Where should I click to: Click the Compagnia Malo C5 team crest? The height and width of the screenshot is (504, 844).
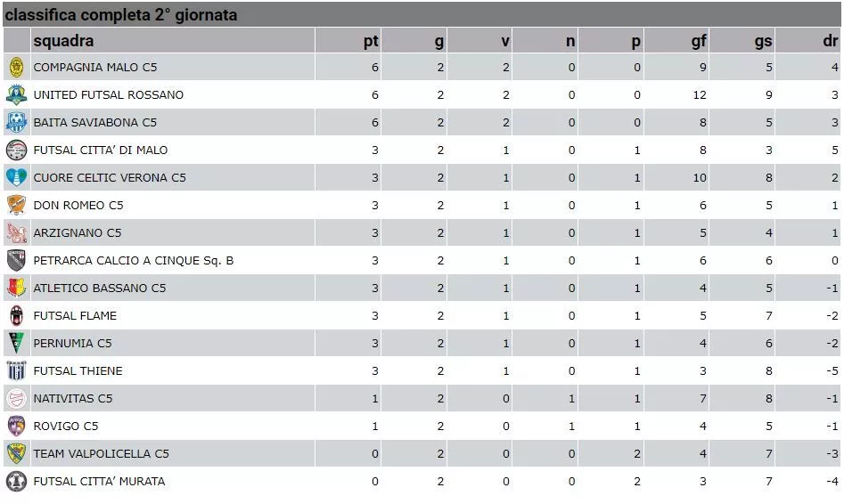(17, 68)
